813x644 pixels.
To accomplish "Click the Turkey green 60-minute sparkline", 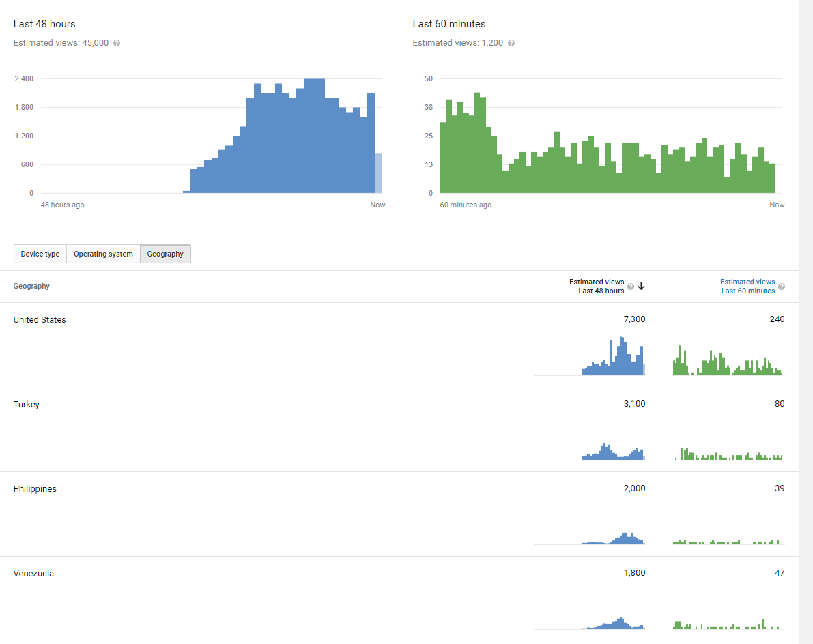I will click(728, 454).
